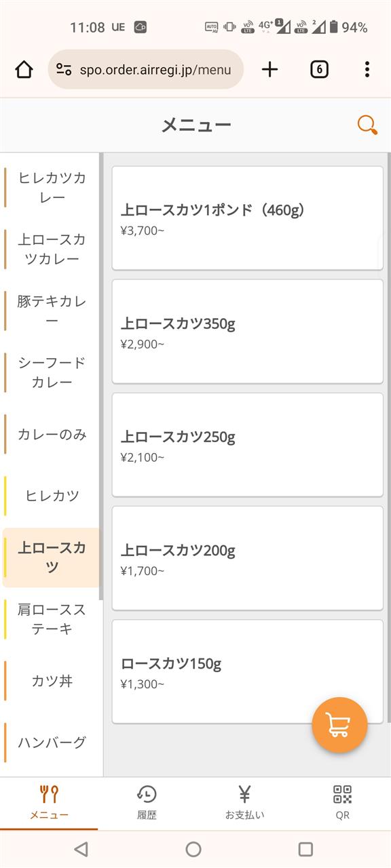The height and width of the screenshot is (868, 391).
Task: Select ロースカツ150g menu item
Action: click(x=248, y=671)
